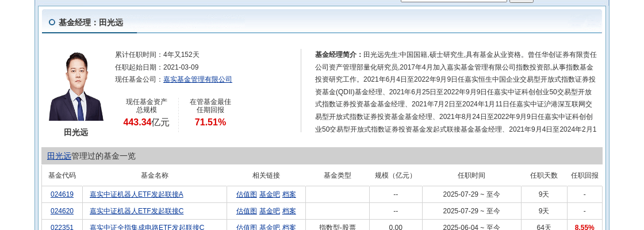Viewport: 644px width, 230px height.
Task: Open fund code 024619 link
Action: 62,194
